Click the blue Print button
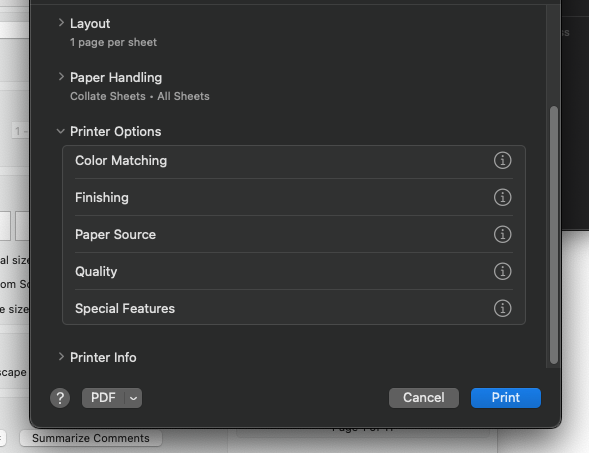The width and height of the screenshot is (589, 453). tap(506, 398)
